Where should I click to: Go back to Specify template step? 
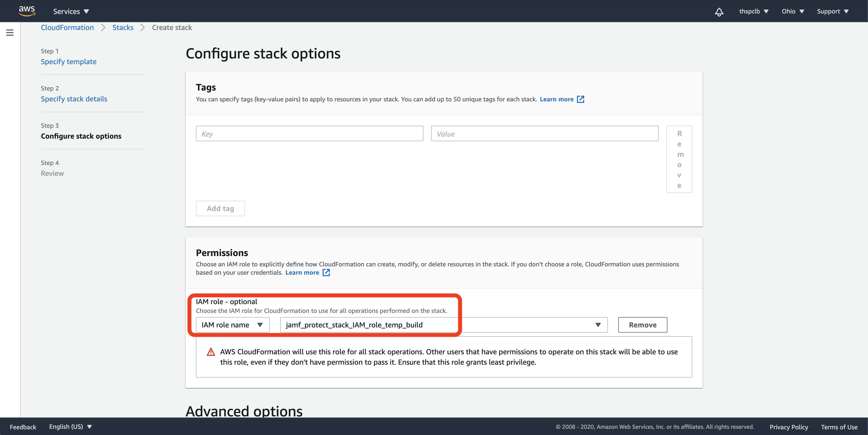point(69,62)
